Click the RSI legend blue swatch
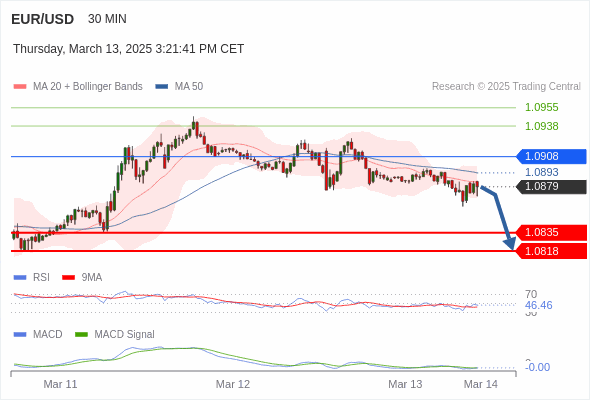This screenshot has width=590, height=400. pos(20,278)
